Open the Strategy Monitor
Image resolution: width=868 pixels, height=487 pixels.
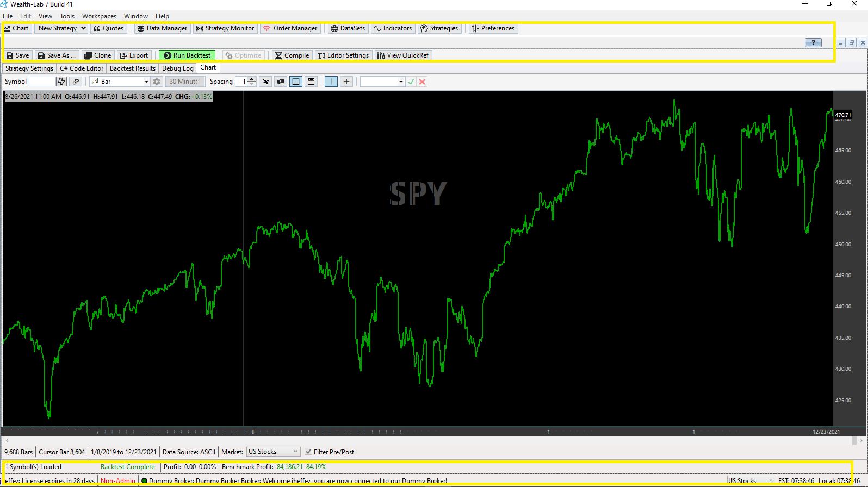[225, 28]
